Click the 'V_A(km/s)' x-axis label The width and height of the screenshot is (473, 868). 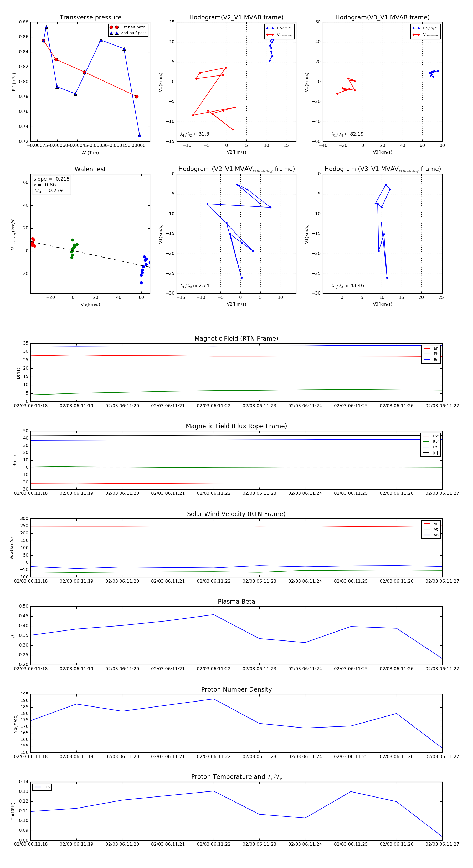pyautogui.click(x=90, y=305)
